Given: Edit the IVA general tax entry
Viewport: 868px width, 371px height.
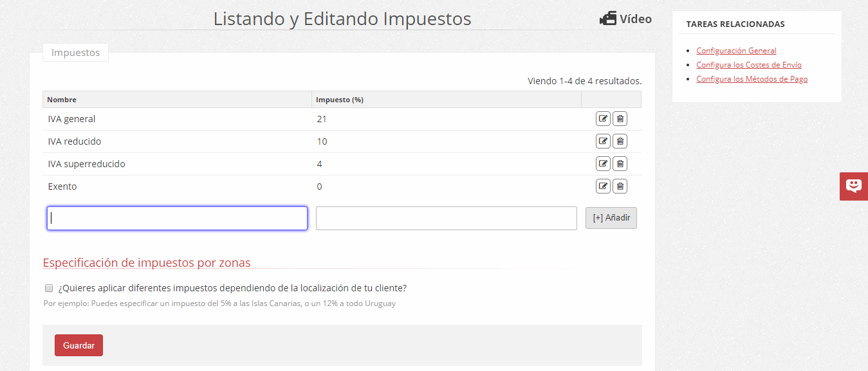Looking at the screenshot, I should tap(603, 118).
